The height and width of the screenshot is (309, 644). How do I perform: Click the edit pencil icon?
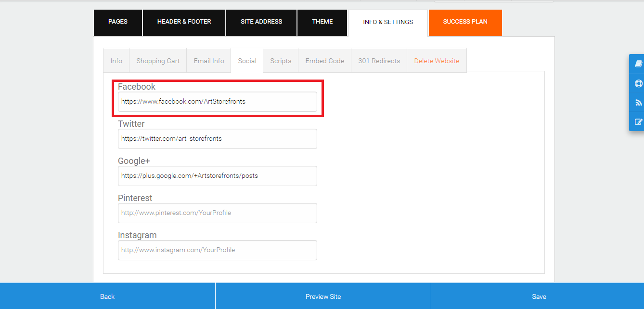638,121
